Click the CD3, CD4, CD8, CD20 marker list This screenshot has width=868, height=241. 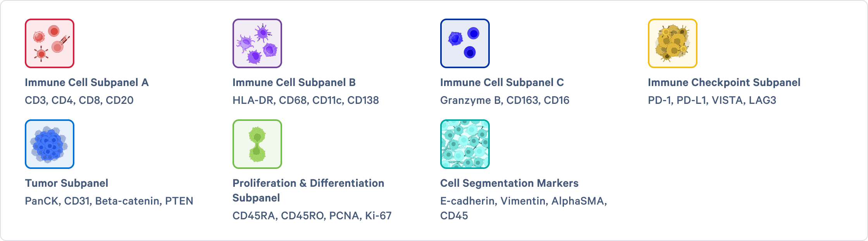79,100
